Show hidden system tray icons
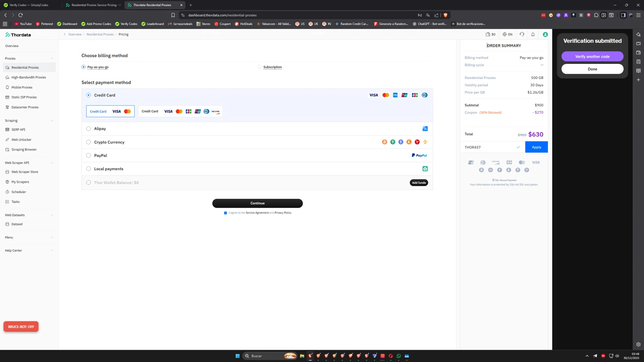This screenshot has width=644, height=362. pyautogui.click(x=587, y=356)
